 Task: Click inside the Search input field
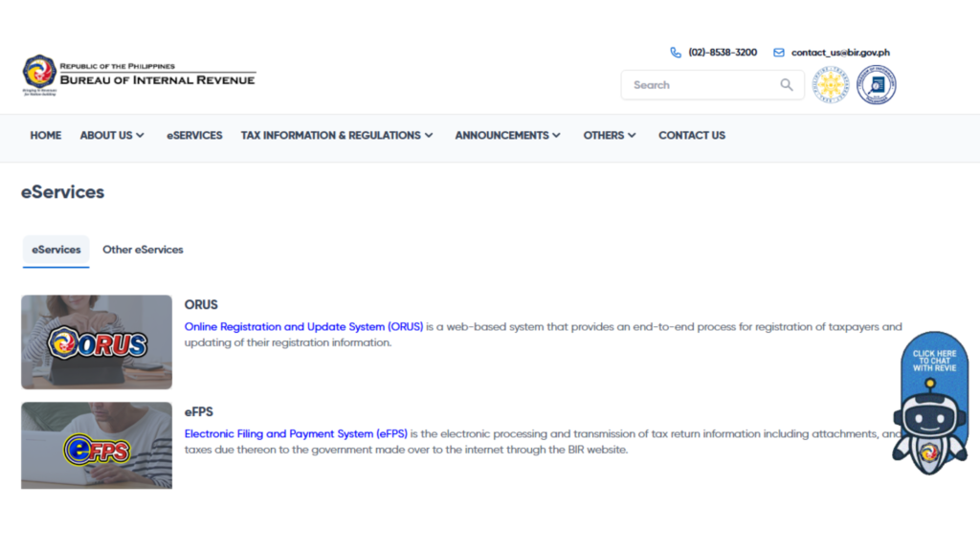(712, 85)
